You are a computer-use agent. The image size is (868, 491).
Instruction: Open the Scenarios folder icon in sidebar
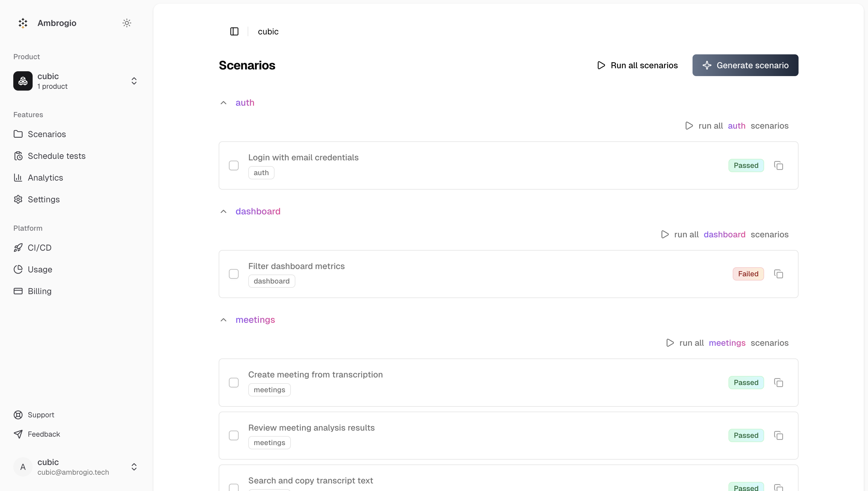click(x=18, y=134)
